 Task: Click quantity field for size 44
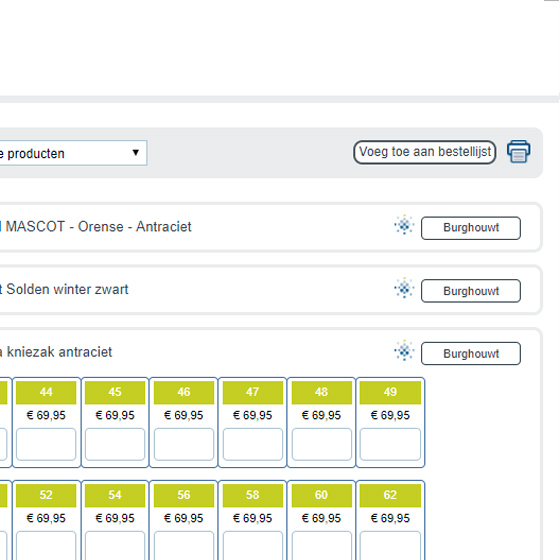[x=46, y=444]
